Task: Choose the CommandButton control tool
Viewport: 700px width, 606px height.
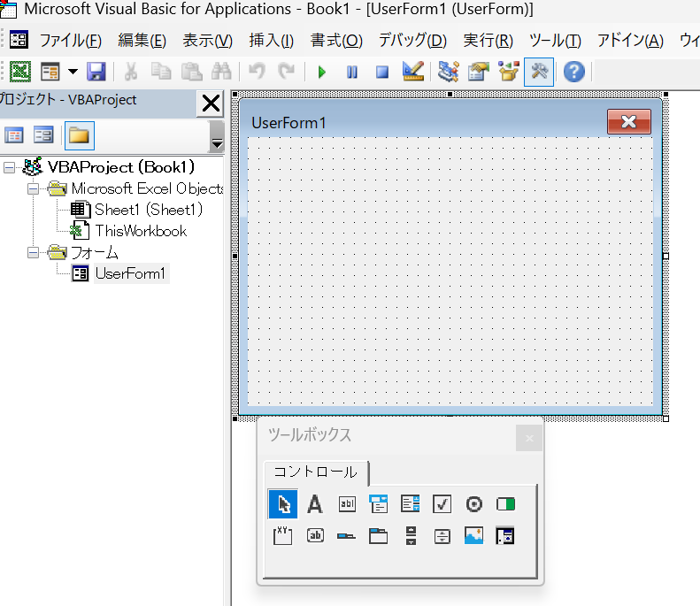Action: point(315,535)
